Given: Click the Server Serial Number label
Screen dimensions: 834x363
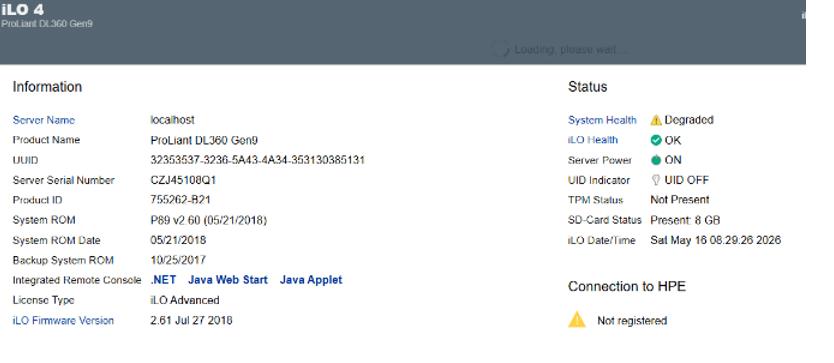Looking at the screenshot, I should click(x=63, y=180).
